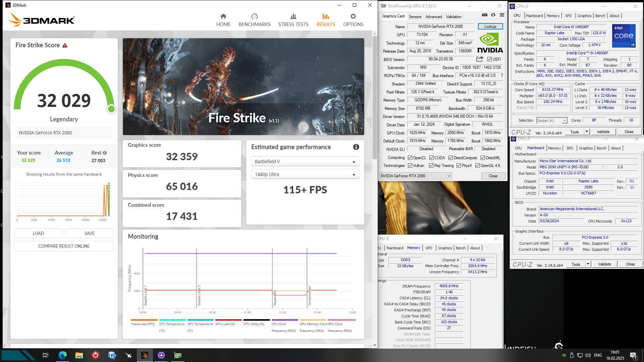Click Close button in GPU-Z window
This screenshot has height=362, width=644.
(x=493, y=176)
